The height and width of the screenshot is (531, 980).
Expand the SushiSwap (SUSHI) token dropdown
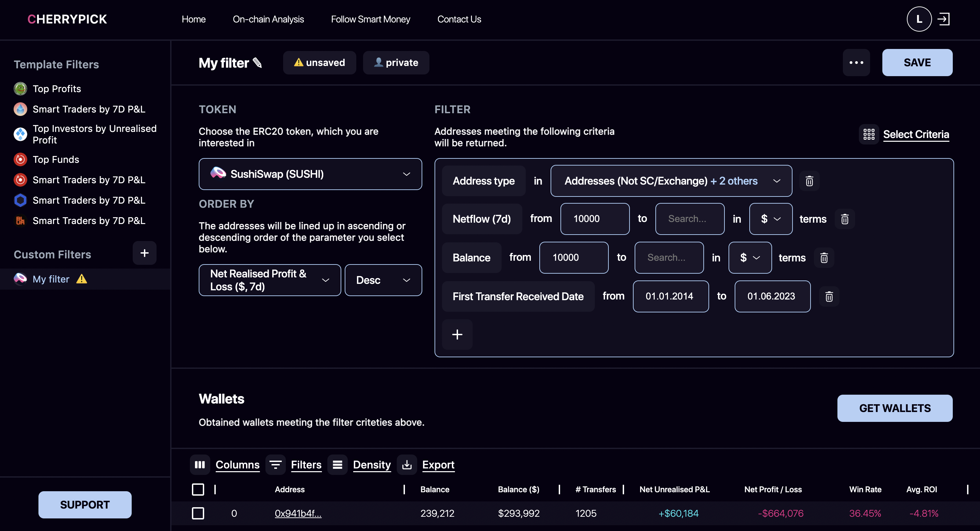pyautogui.click(x=310, y=174)
